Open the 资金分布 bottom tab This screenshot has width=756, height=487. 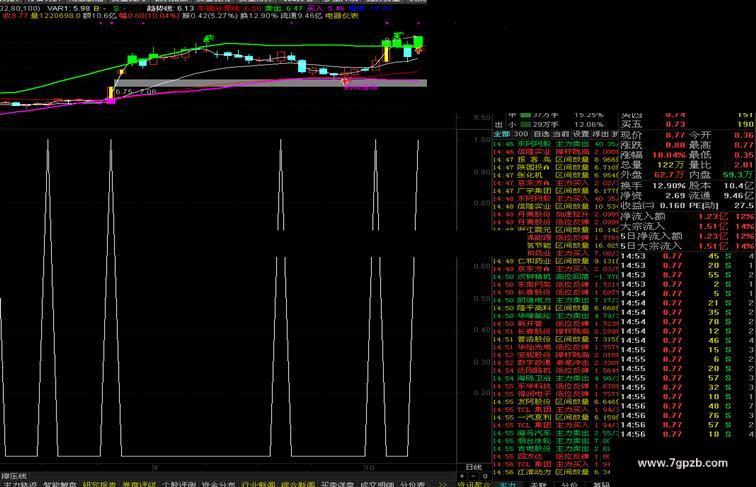(x=218, y=484)
